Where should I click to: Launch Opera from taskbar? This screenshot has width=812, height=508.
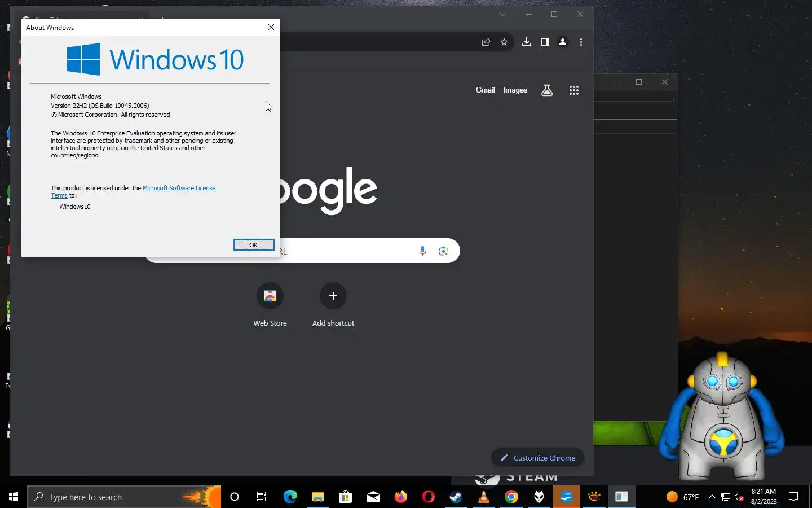(428, 497)
